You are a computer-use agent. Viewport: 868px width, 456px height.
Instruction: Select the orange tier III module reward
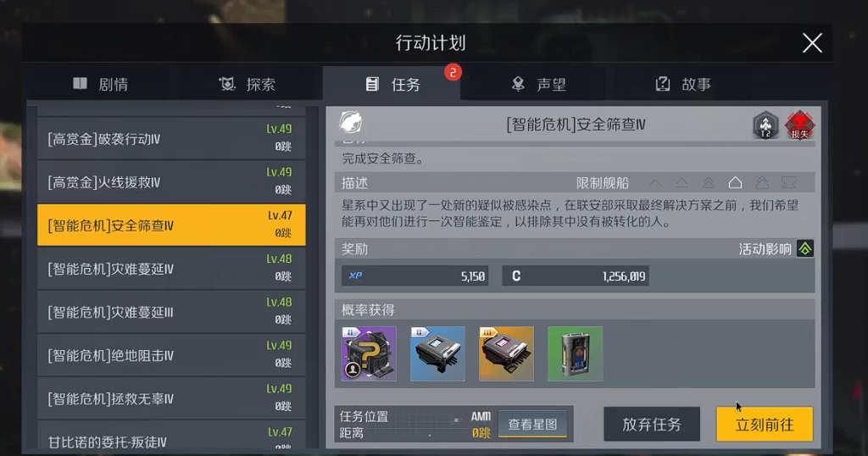(x=506, y=353)
